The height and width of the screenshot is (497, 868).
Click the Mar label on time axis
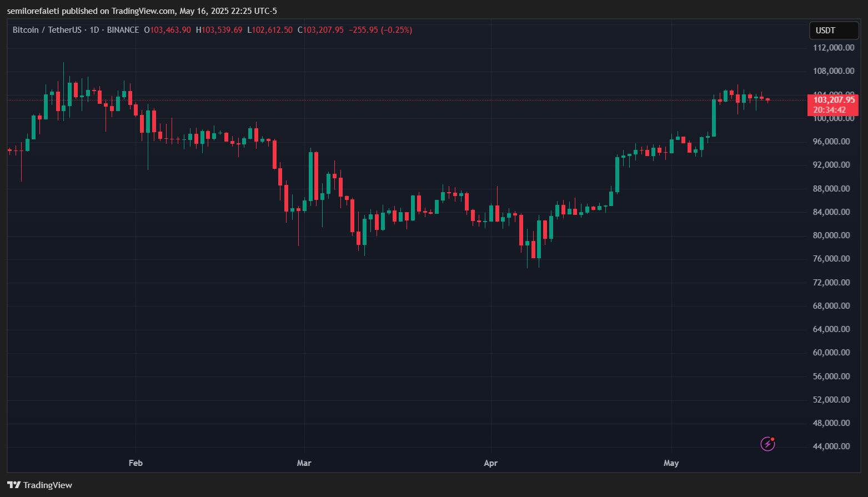point(304,463)
